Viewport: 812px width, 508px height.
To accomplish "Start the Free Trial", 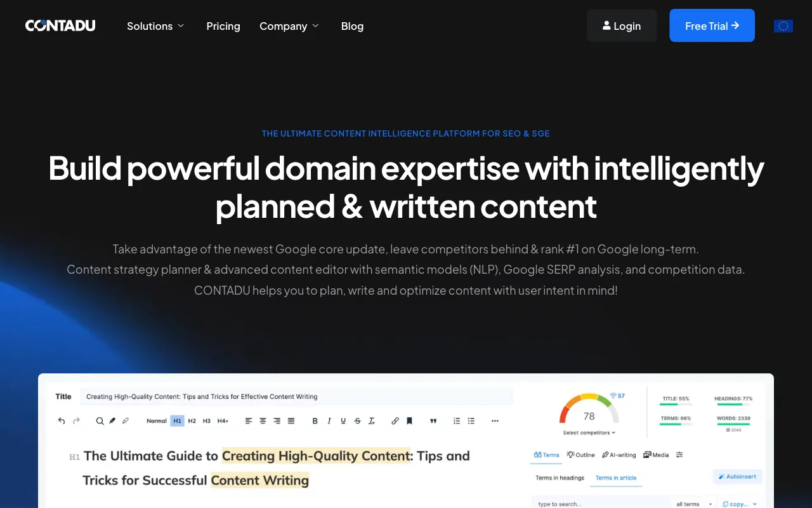I will coord(712,25).
